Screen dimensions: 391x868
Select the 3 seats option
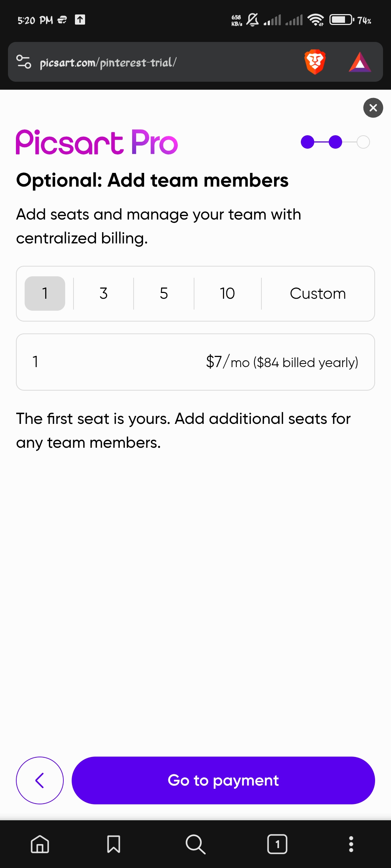coord(104,293)
